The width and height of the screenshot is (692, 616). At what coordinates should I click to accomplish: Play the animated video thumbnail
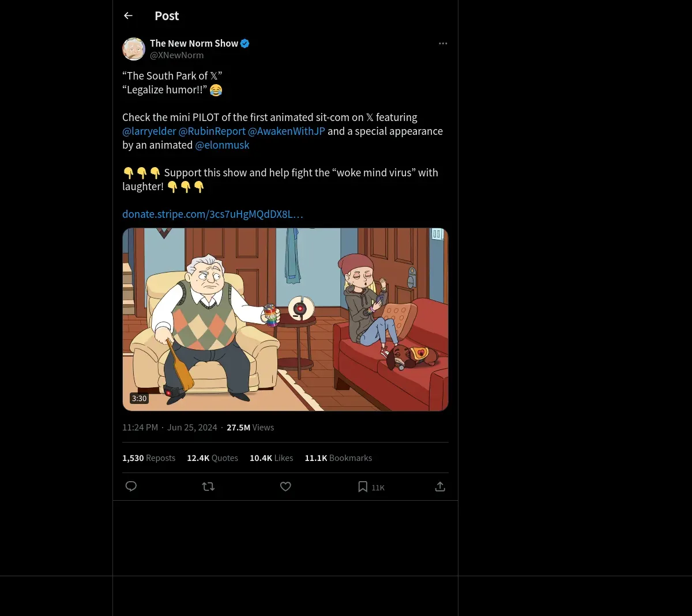(285, 319)
